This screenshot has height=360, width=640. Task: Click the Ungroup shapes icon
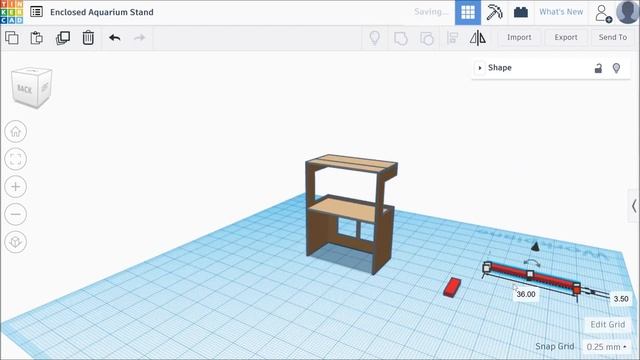click(x=427, y=38)
